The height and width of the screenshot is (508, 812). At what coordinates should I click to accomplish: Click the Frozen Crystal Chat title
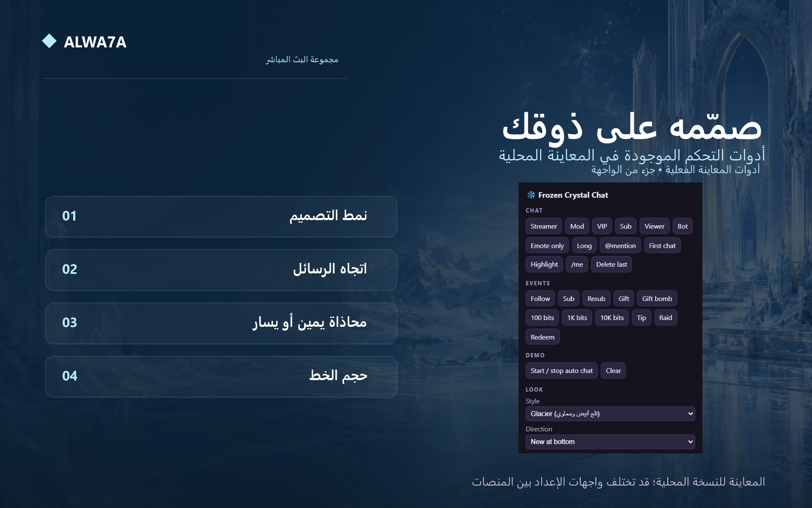click(x=573, y=195)
